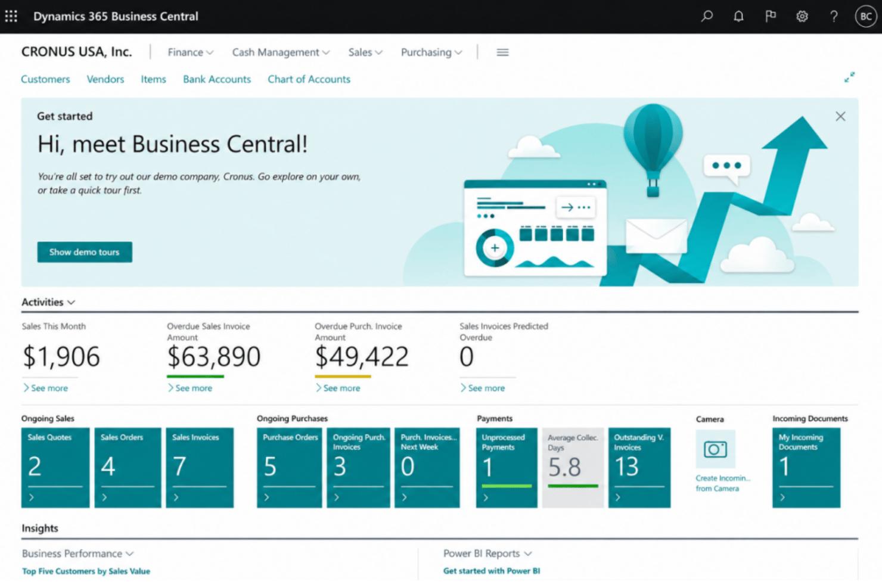Open Chart of Accounts

pos(309,79)
